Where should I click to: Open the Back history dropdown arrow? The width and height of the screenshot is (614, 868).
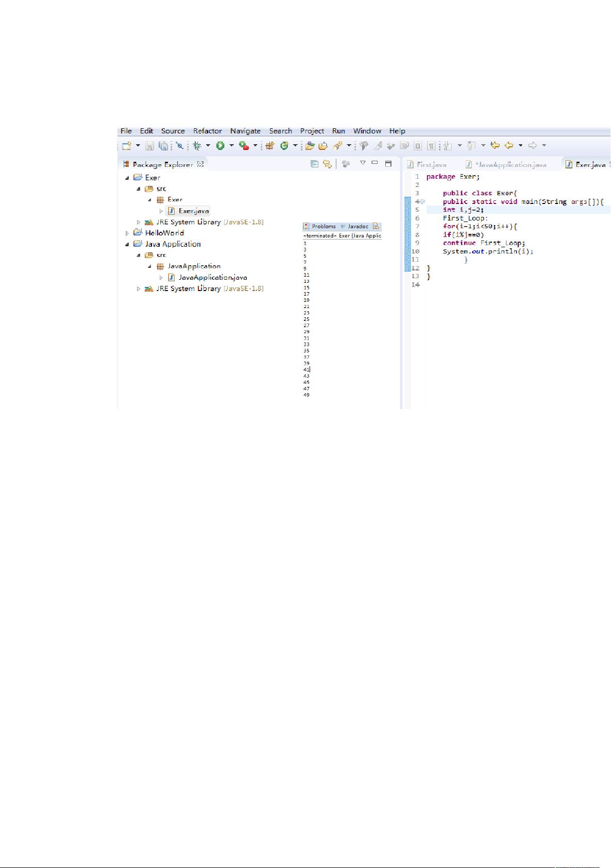(520, 146)
